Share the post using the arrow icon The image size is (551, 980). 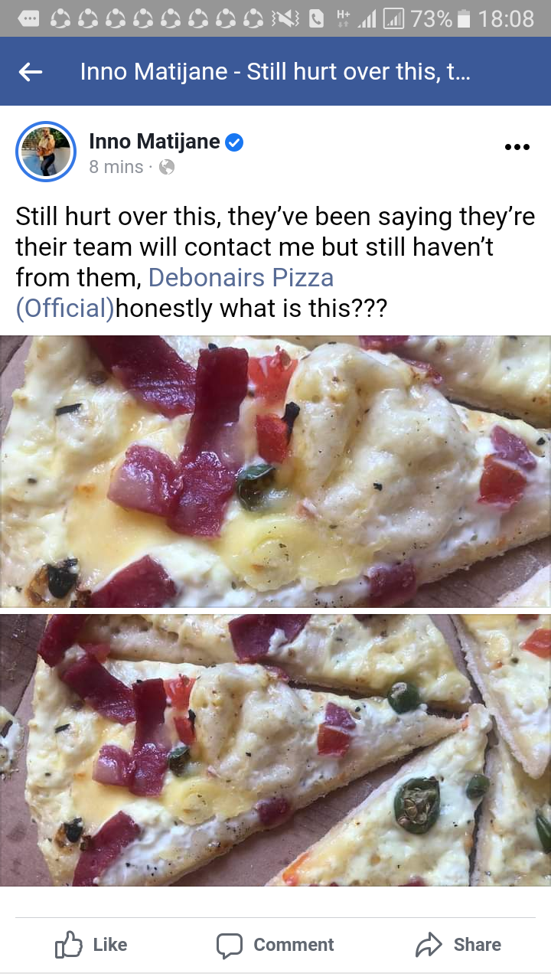429,946
